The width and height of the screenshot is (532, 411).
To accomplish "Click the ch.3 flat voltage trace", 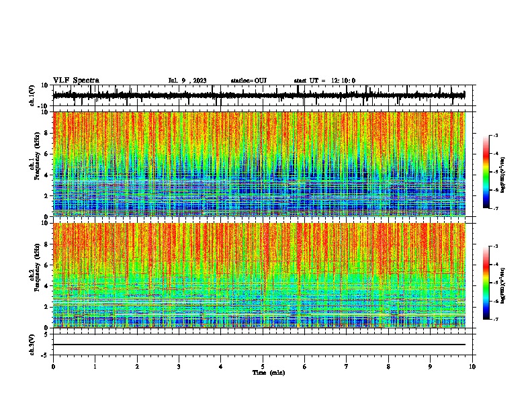I will pyautogui.click(x=259, y=345).
